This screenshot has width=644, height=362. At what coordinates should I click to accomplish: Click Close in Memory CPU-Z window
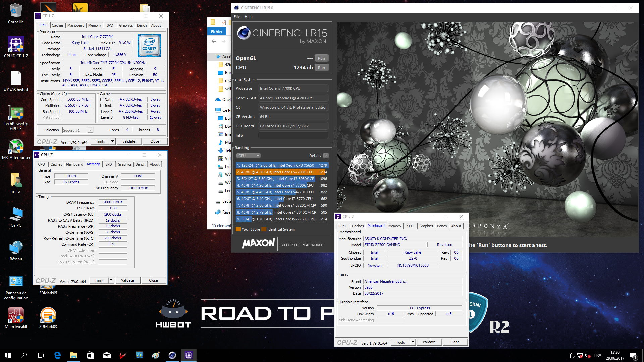153,280
